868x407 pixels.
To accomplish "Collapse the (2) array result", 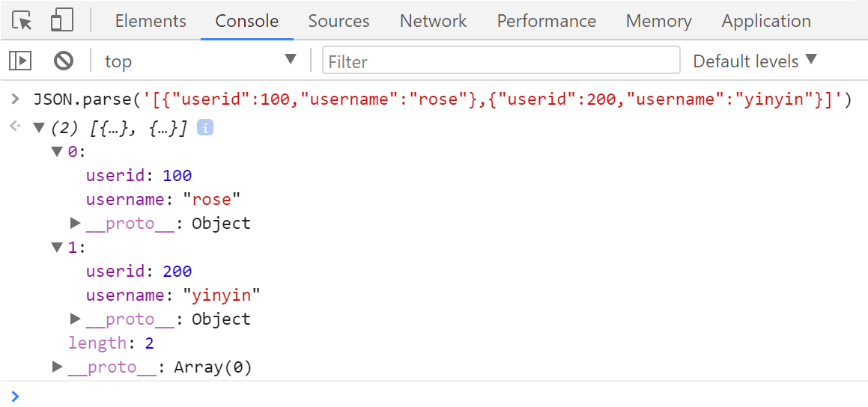I will (x=39, y=128).
